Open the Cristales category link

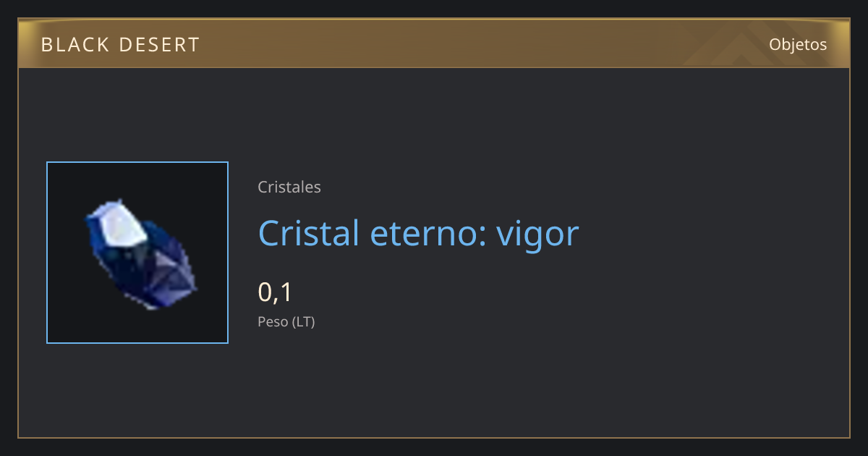pyautogui.click(x=289, y=187)
